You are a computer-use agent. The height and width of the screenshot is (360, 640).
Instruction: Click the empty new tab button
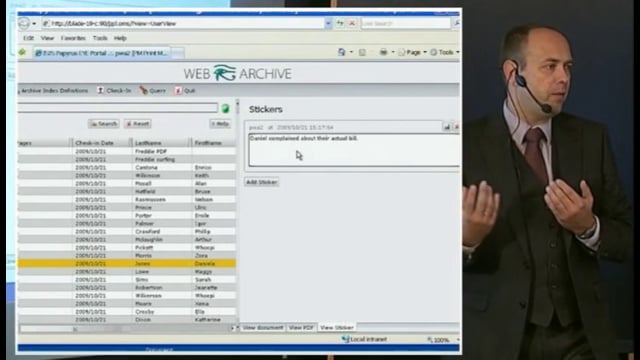[178, 53]
